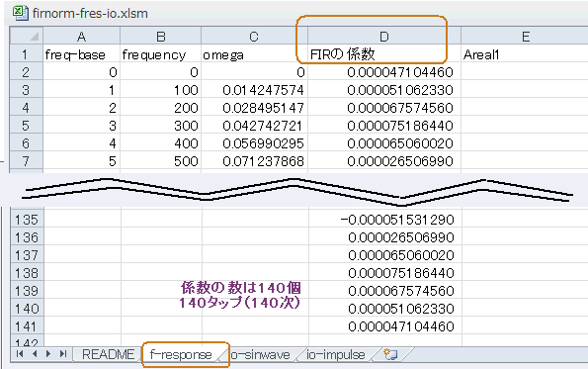Image resolution: width=588 pixels, height=369 pixels.
Task: Click the firnorm-fres-io.xlsm title text
Action: click(x=90, y=14)
